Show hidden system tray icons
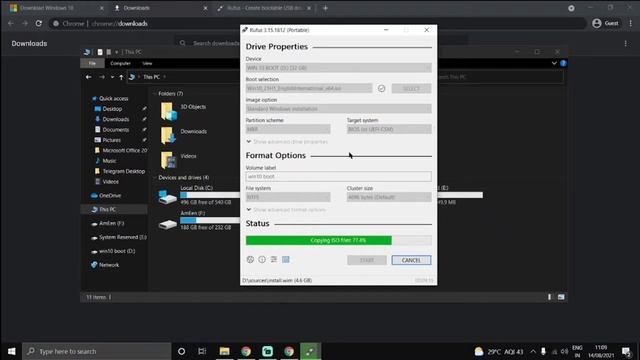The image size is (640, 360). point(533,351)
